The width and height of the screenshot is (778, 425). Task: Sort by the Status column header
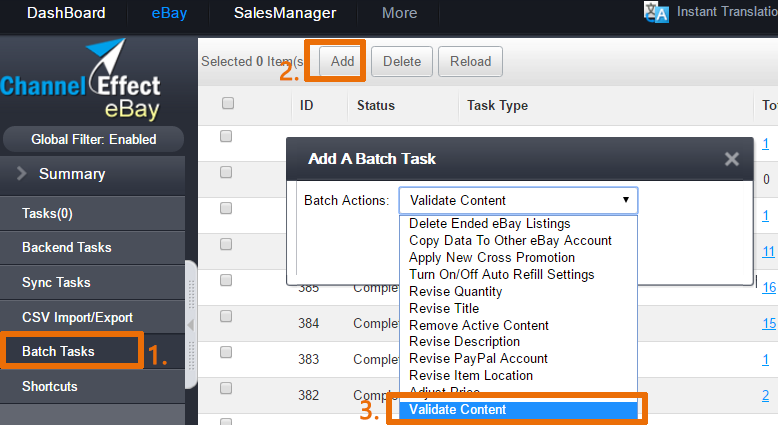tap(376, 106)
